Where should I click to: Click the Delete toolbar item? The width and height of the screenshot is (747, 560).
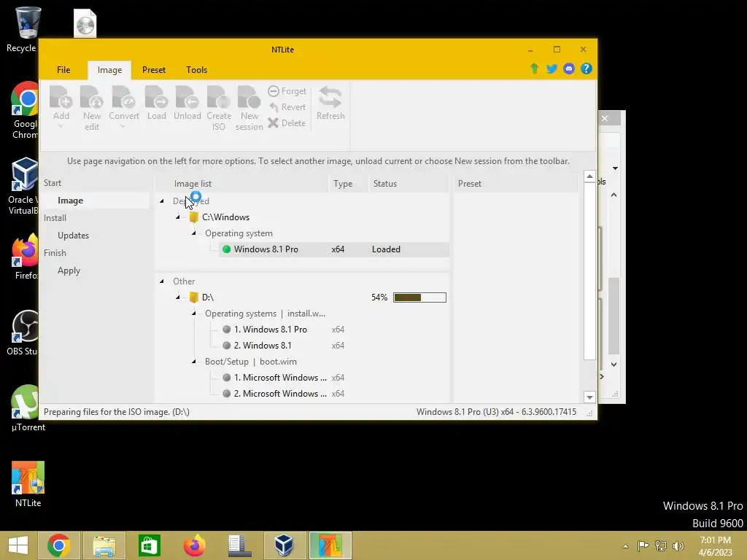point(287,122)
